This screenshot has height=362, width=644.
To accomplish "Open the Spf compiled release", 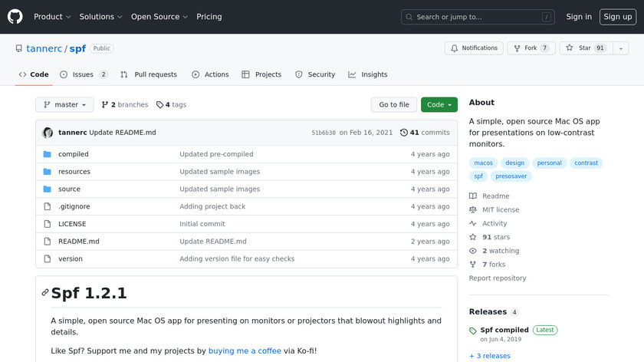I will coord(504,330).
